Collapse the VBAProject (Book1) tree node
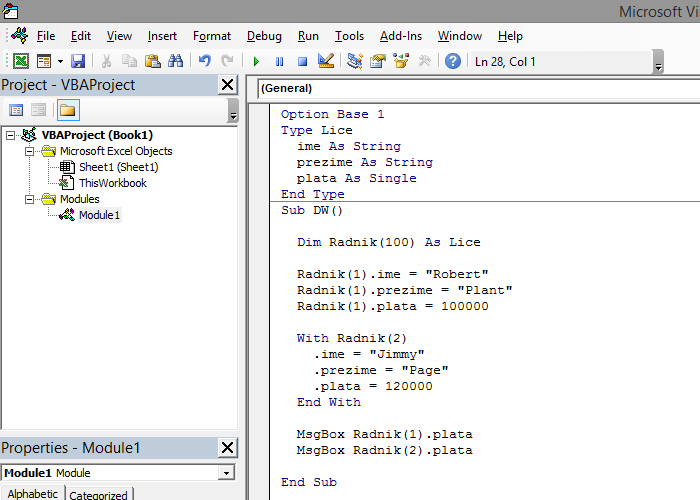 [x=11, y=135]
